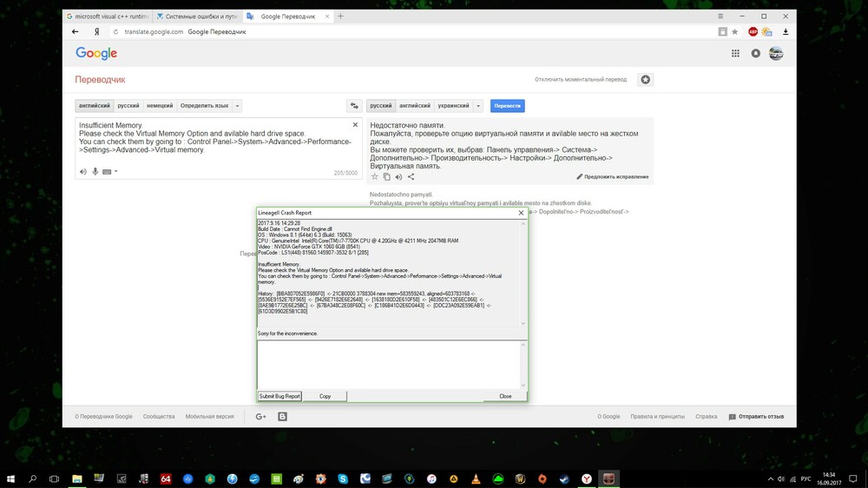
Task: Click Отправить отзыв feedback
Action: pyautogui.click(x=756, y=417)
